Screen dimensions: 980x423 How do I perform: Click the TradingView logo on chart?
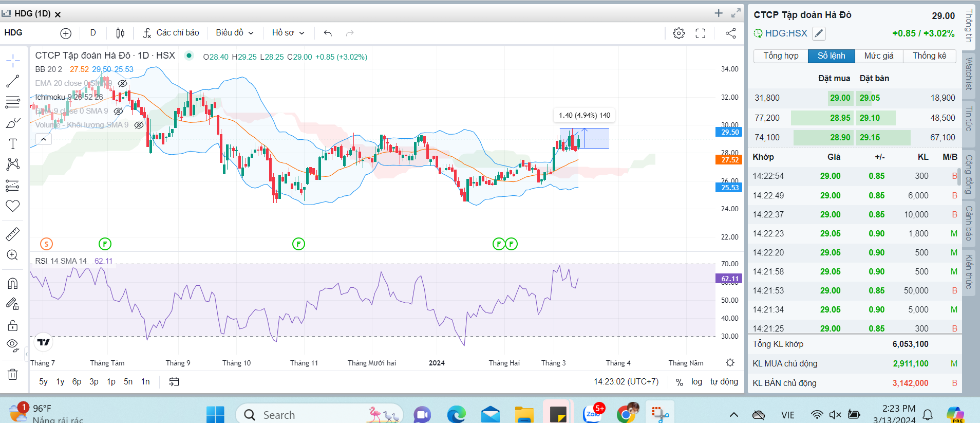(44, 342)
